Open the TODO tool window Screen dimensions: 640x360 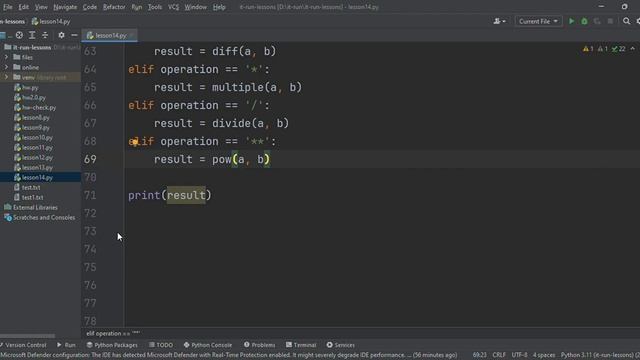coord(161,345)
